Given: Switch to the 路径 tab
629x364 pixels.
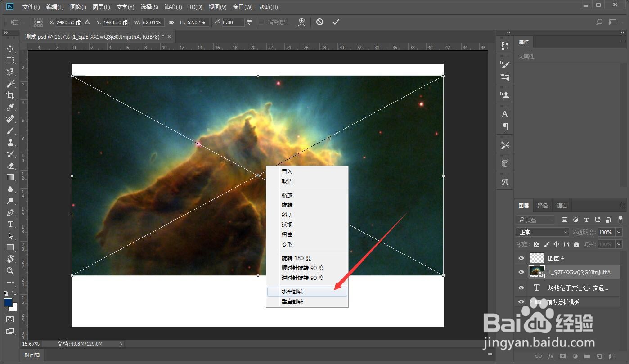Looking at the screenshot, I should click(543, 206).
